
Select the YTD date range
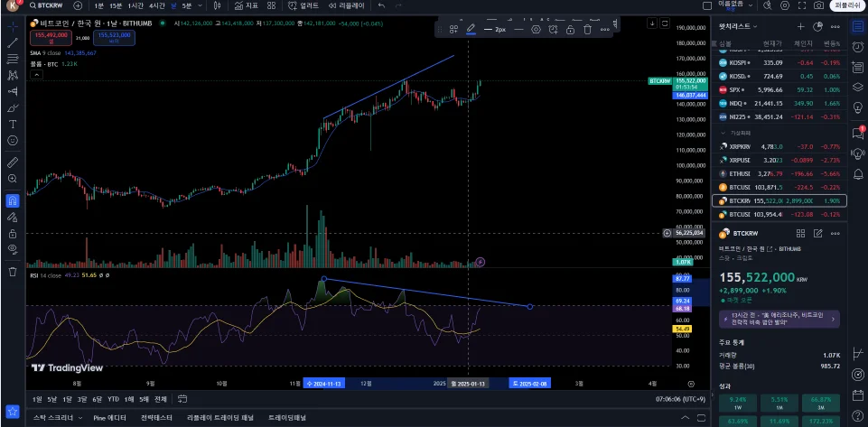(114, 399)
